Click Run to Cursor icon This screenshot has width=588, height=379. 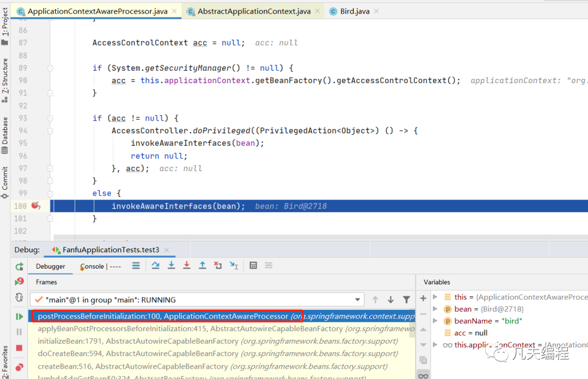234,265
